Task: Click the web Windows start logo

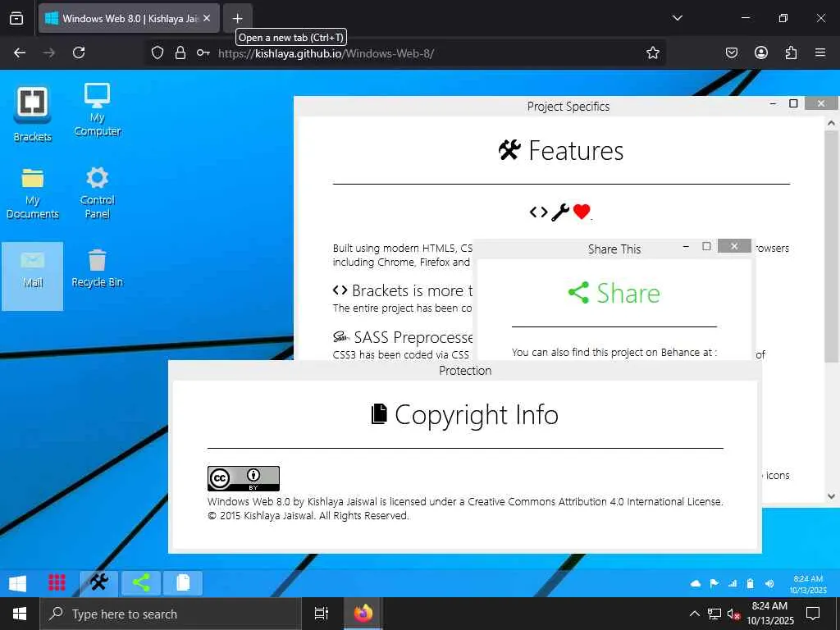Action: 18,583
